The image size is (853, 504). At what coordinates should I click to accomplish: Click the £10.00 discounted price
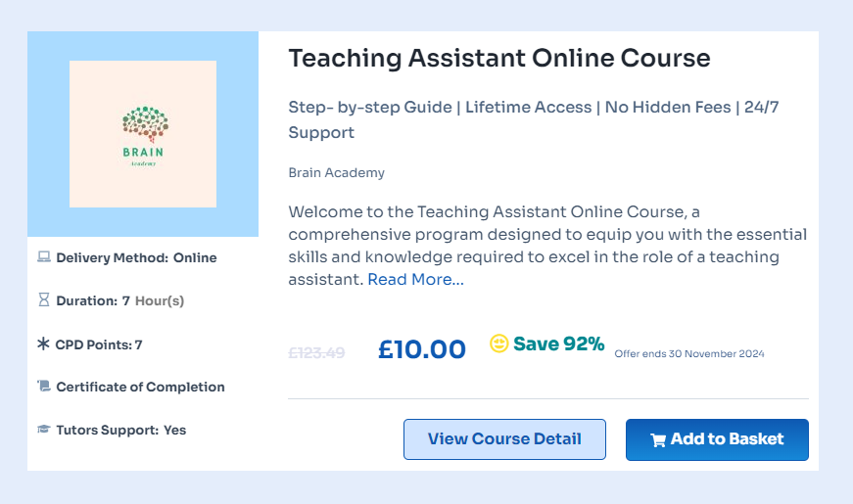tap(421, 349)
